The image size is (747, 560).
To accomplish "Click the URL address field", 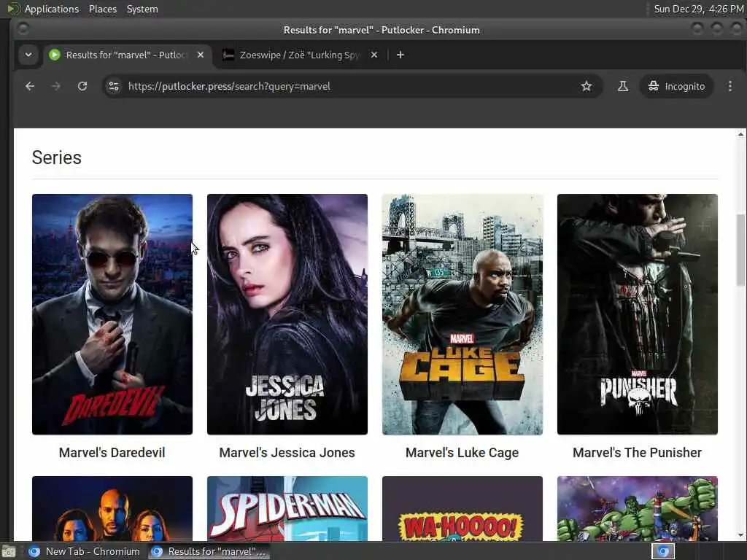I will click(352, 86).
